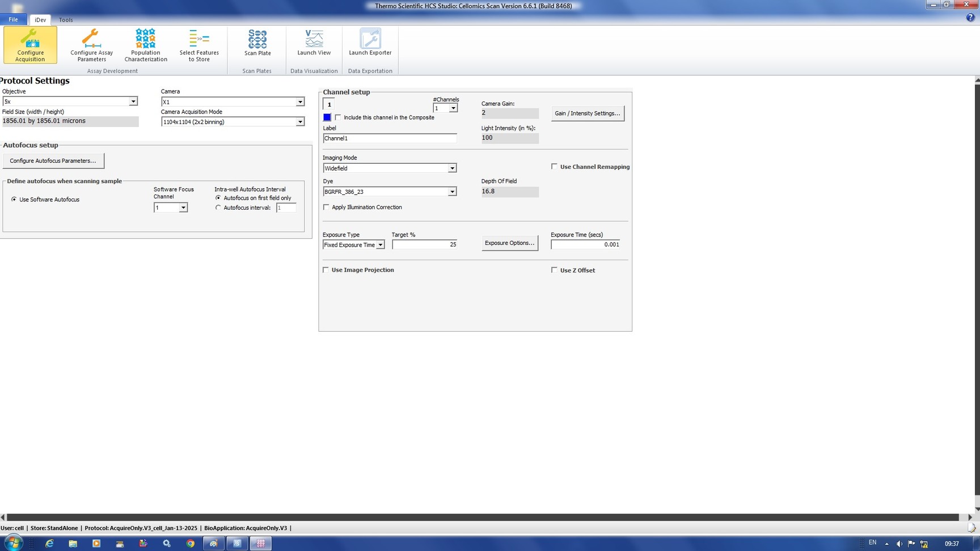
Task: Enable Include this channel in the Composite
Action: tap(339, 117)
